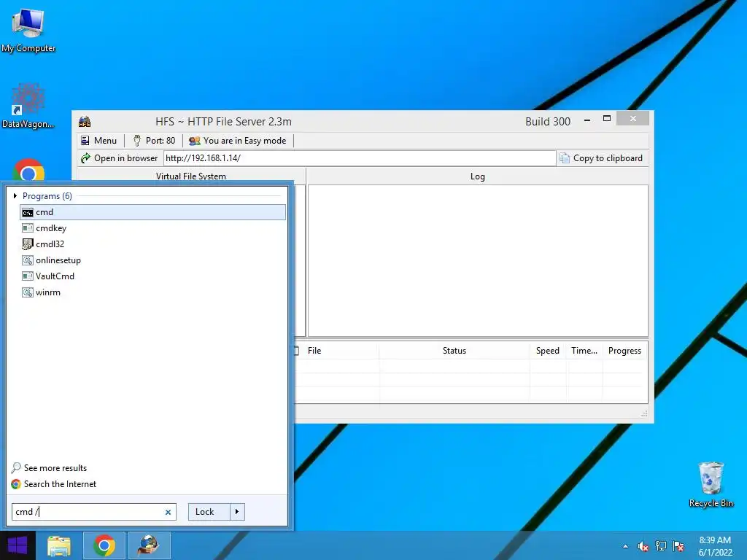
Task: Select the Chrome desktop shortcut
Action: point(28,171)
